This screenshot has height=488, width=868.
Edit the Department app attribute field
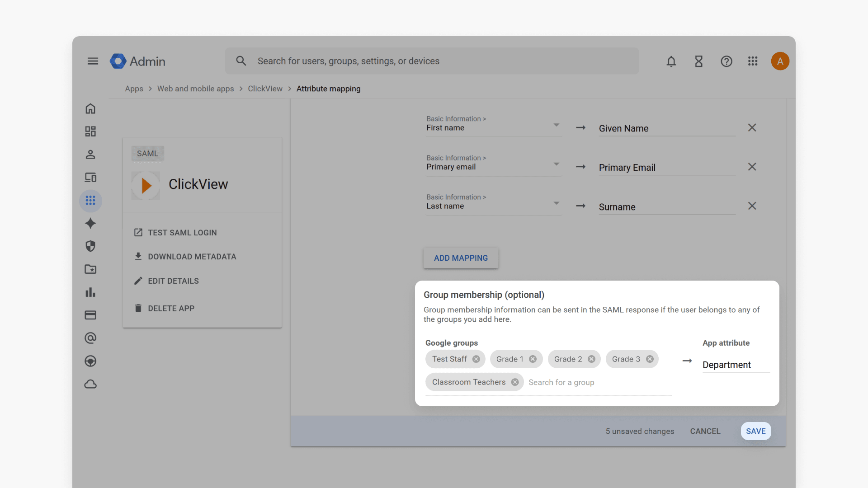736,365
